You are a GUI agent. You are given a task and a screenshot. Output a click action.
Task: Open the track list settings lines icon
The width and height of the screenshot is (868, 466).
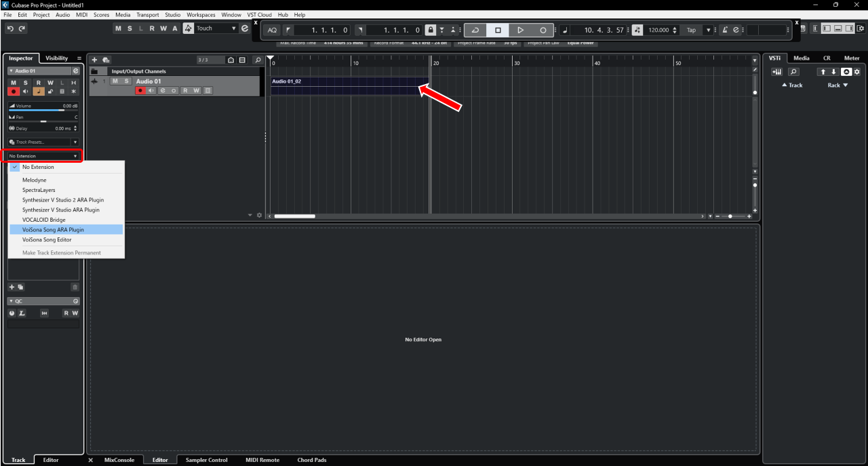[242, 60]
